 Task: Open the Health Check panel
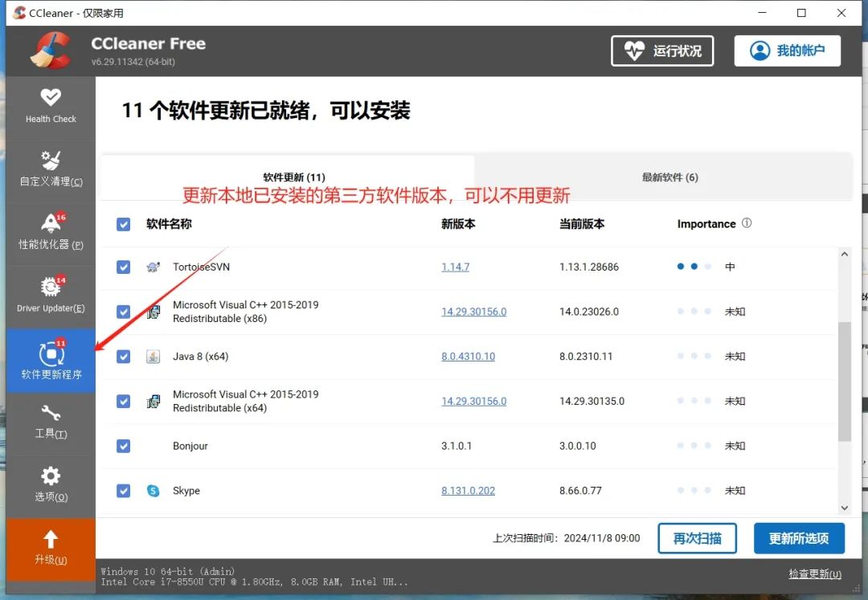point(51,106)
